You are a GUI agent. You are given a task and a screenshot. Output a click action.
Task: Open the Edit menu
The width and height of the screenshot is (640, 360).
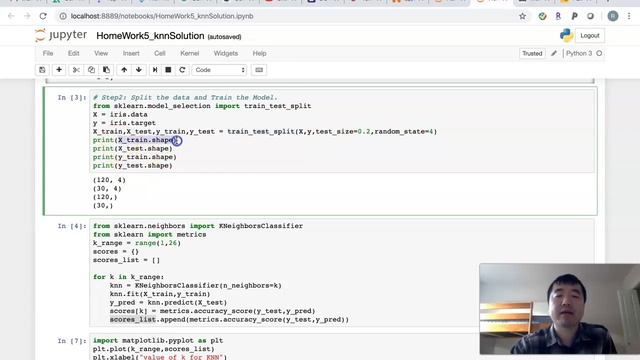tap(73, 53)
